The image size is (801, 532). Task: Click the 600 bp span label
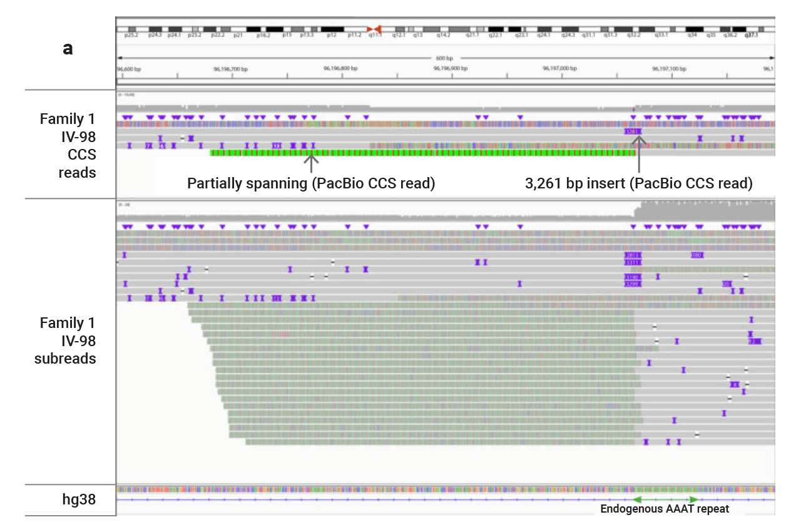click(x=445, y=58)
